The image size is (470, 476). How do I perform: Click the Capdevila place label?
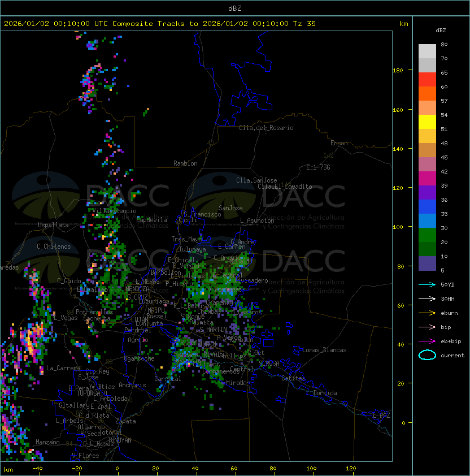[x=152, y=220]
